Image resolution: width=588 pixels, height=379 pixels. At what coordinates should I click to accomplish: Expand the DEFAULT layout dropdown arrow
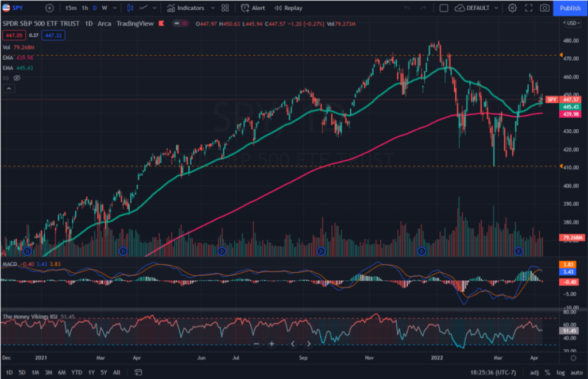[496, 8]
